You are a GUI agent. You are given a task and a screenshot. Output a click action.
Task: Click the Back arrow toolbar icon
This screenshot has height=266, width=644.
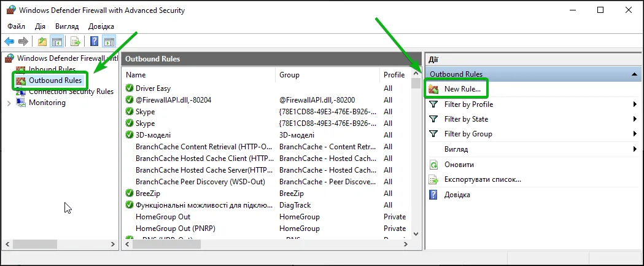pos(9,41)
